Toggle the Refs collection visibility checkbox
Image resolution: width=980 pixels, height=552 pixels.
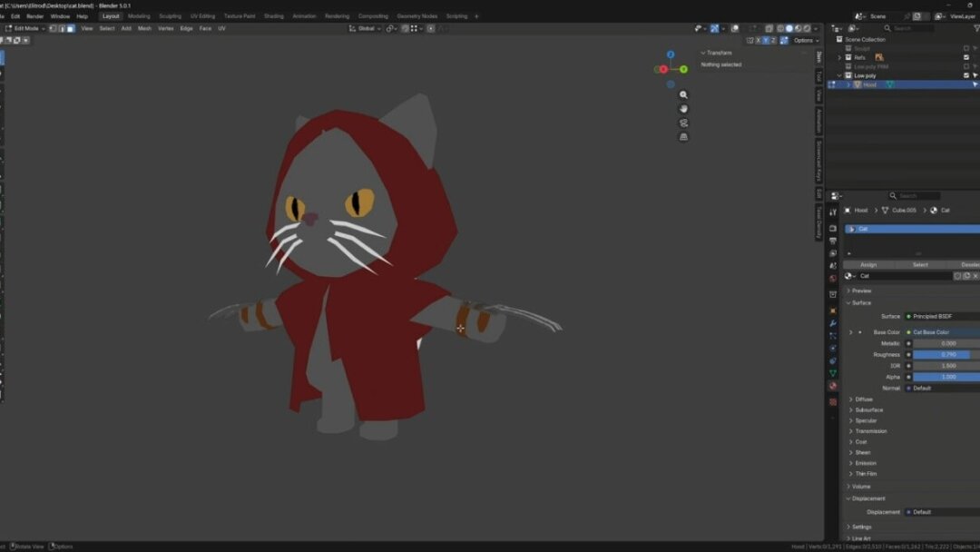tap(965, 57)
